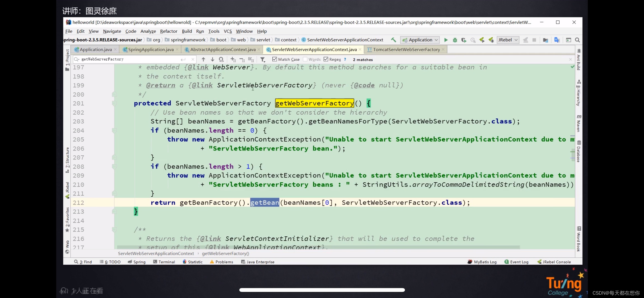The width and height of the screenshot is (644, 298).
Task: Collapse the if block at line 208
Action: pos(114,167)
